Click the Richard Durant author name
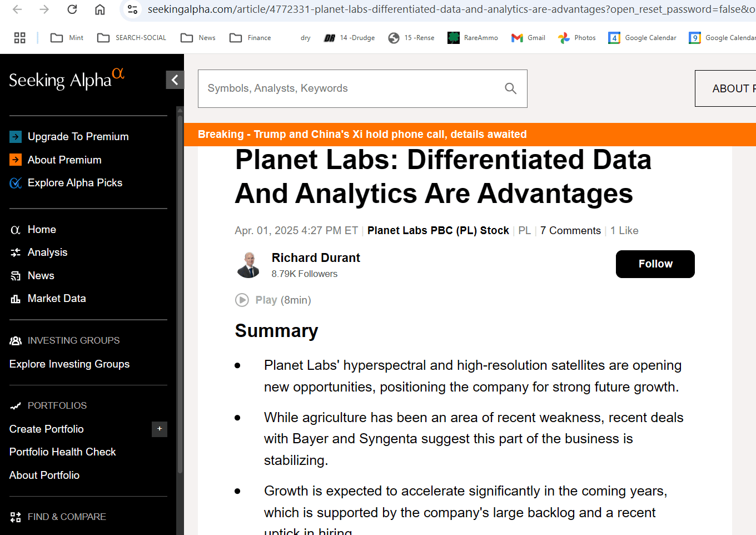Screen dimensions: 756x535 tap(316, 258)
